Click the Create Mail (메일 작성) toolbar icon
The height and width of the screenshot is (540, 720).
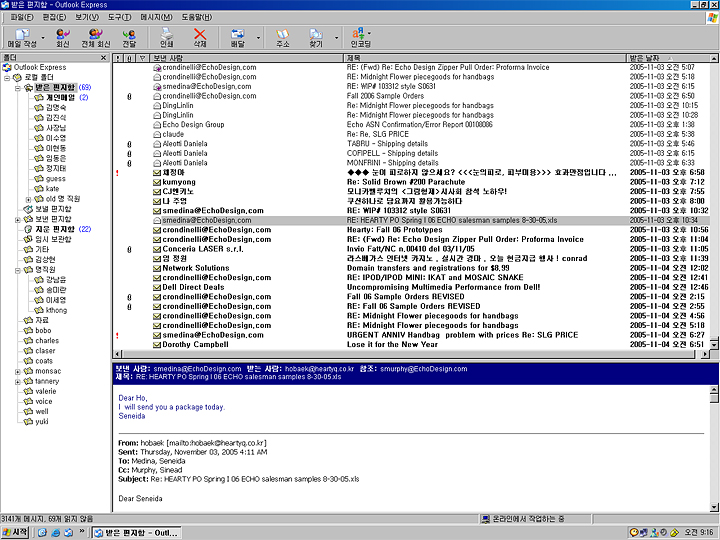22,38
